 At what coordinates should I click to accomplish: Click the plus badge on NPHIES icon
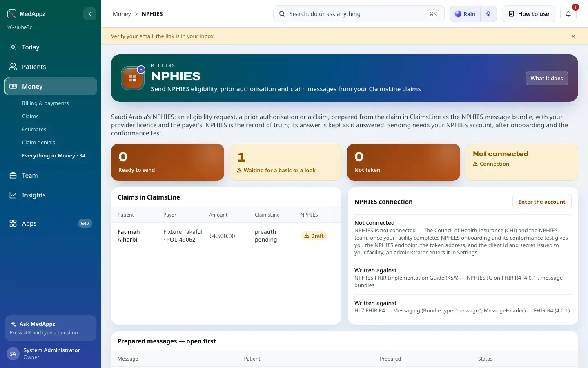click(x=141, y=70)
